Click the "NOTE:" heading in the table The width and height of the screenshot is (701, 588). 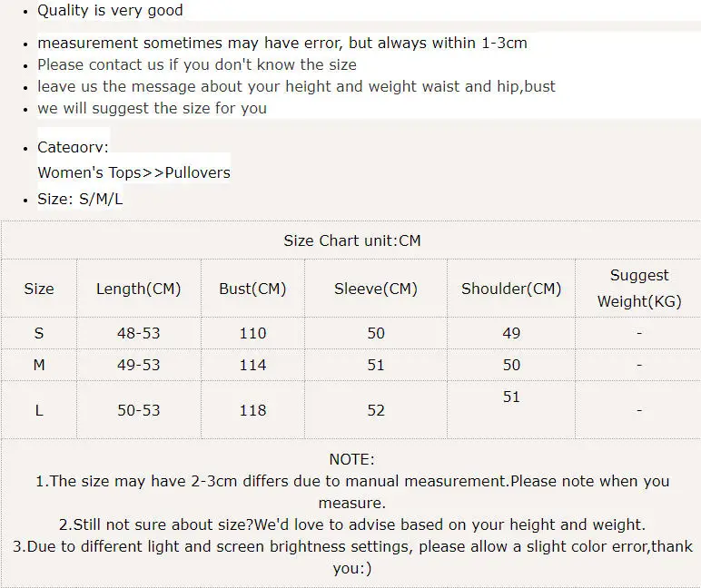351,460
